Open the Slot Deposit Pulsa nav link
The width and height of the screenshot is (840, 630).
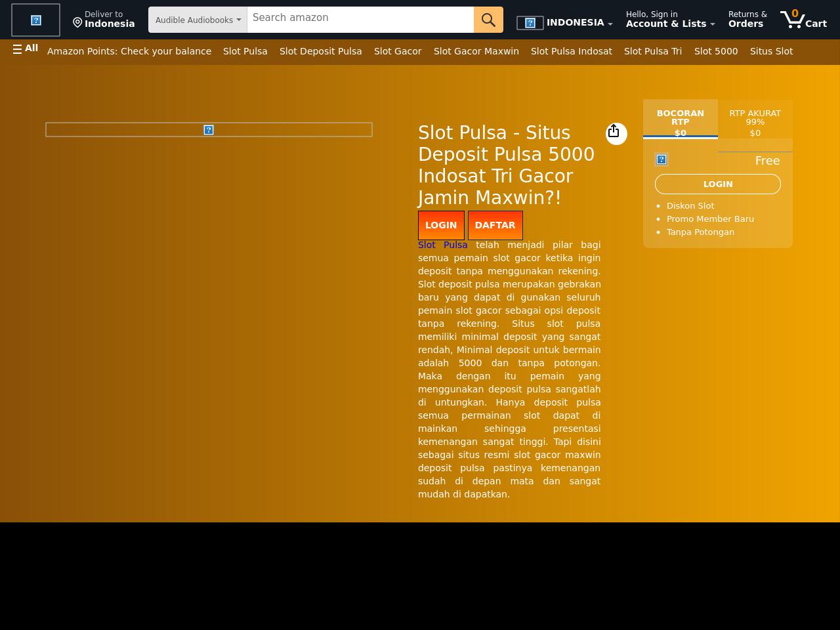pyautogui.click(x=321, y=51)
